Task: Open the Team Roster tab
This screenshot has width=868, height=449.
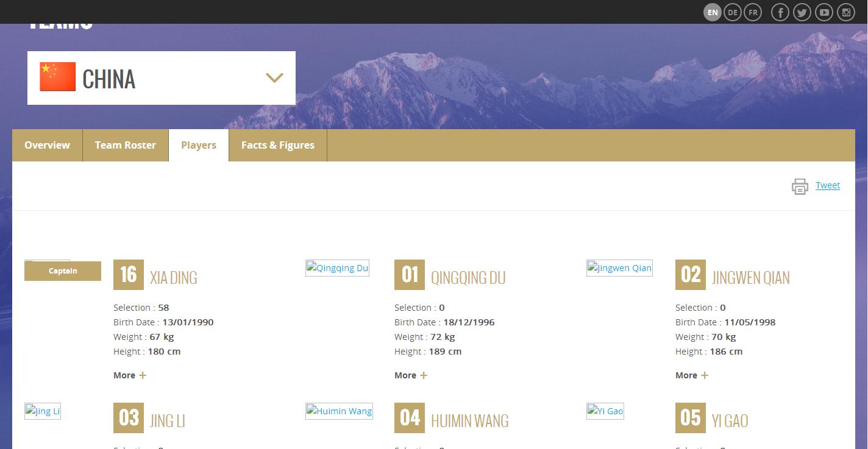Action: [126, 145]
